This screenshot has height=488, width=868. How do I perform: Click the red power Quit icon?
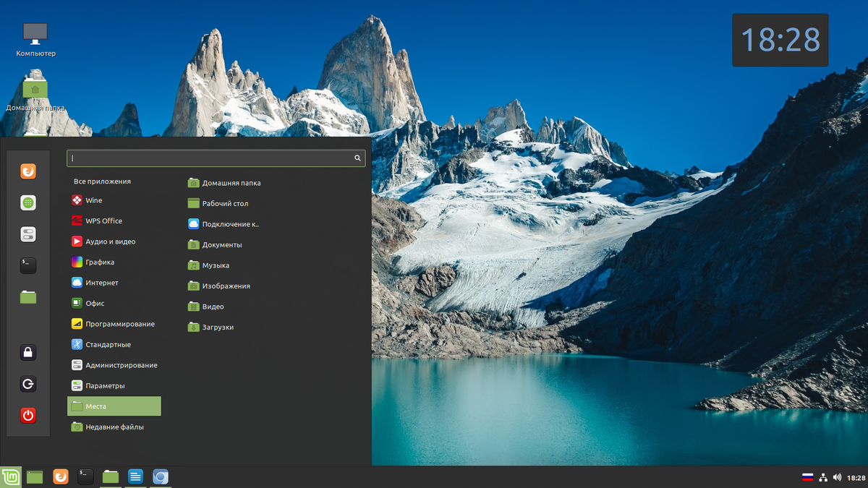pyautogui.click(x=27, y=415)
